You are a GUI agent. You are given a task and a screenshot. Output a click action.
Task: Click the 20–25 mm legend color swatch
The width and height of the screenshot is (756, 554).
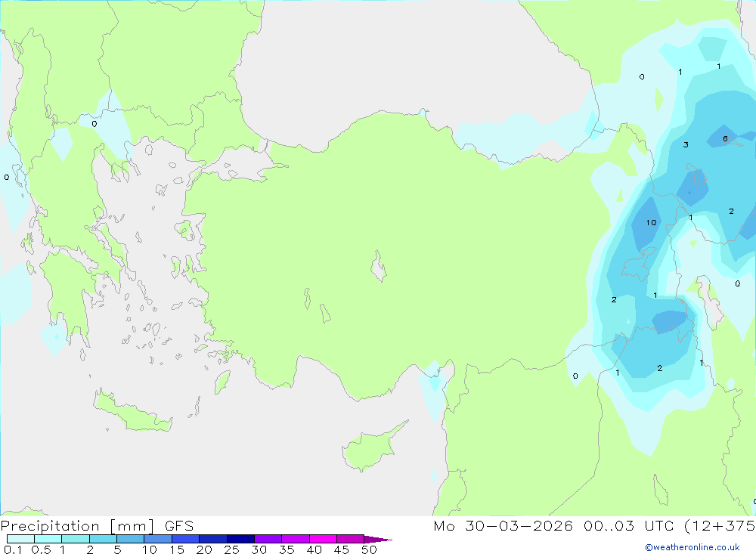(x=213, y=539)
